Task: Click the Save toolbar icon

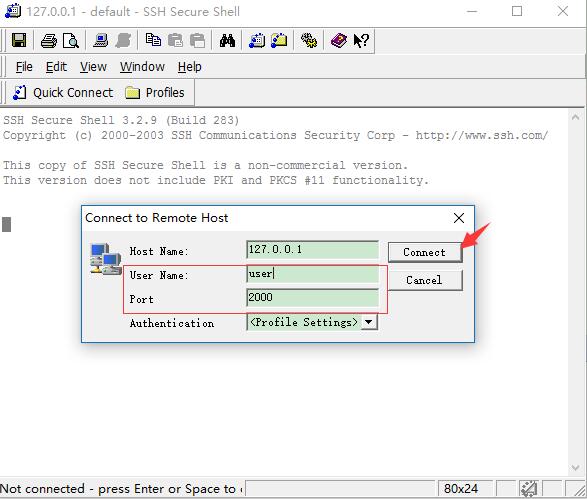Action: [x=19, y=40]
